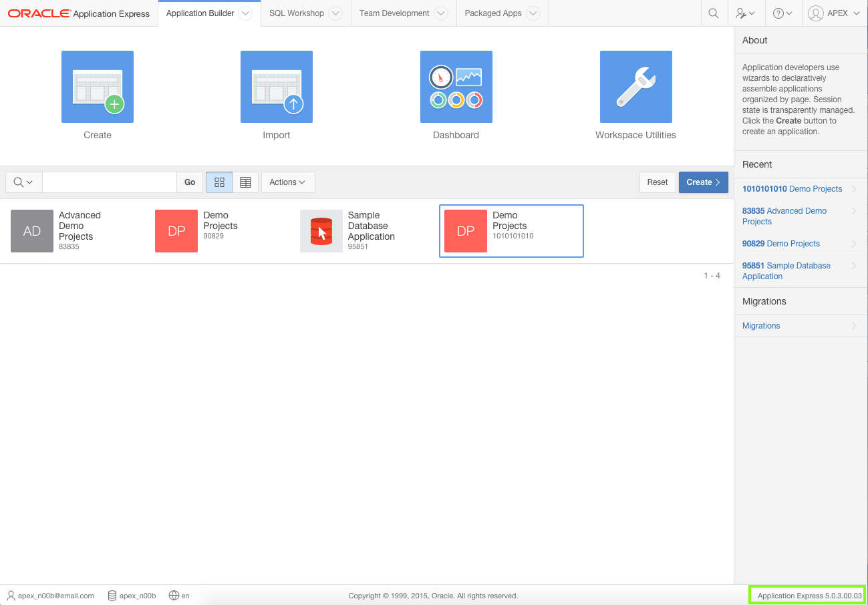This screenshot has width=868, height=605.
Task: Click the Application Express 5.0.3.00.03 version text
Action: click(810, 596)
